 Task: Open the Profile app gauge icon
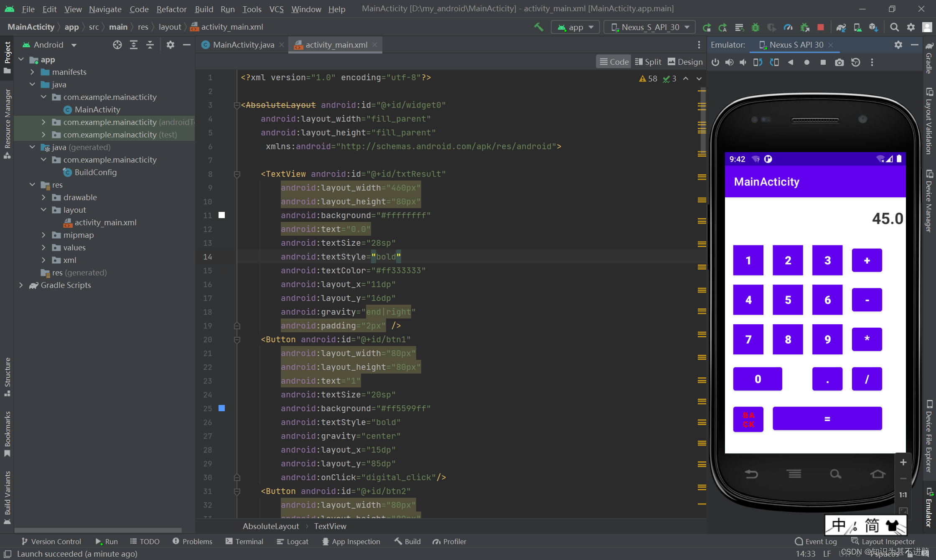(788, 27)
